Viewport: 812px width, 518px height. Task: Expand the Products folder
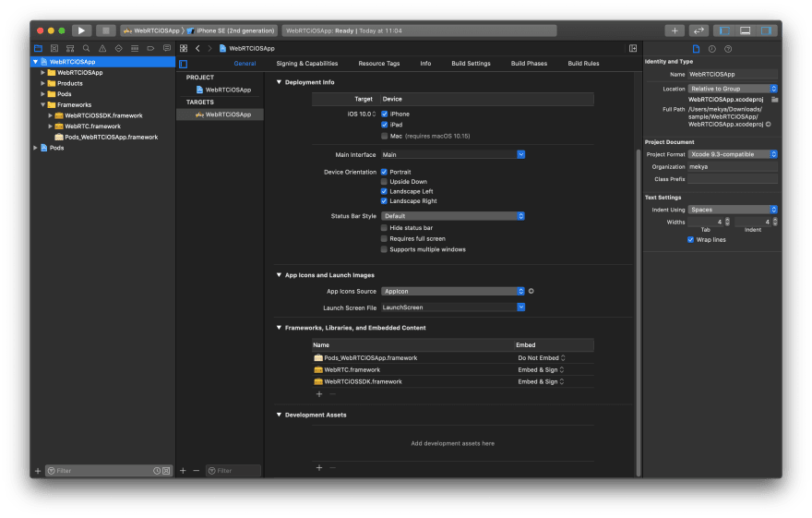coord(43,83)
